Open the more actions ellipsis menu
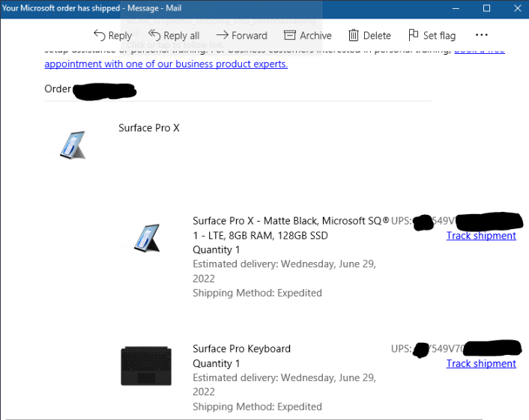The image size is (529, 420). coord(482,34)
